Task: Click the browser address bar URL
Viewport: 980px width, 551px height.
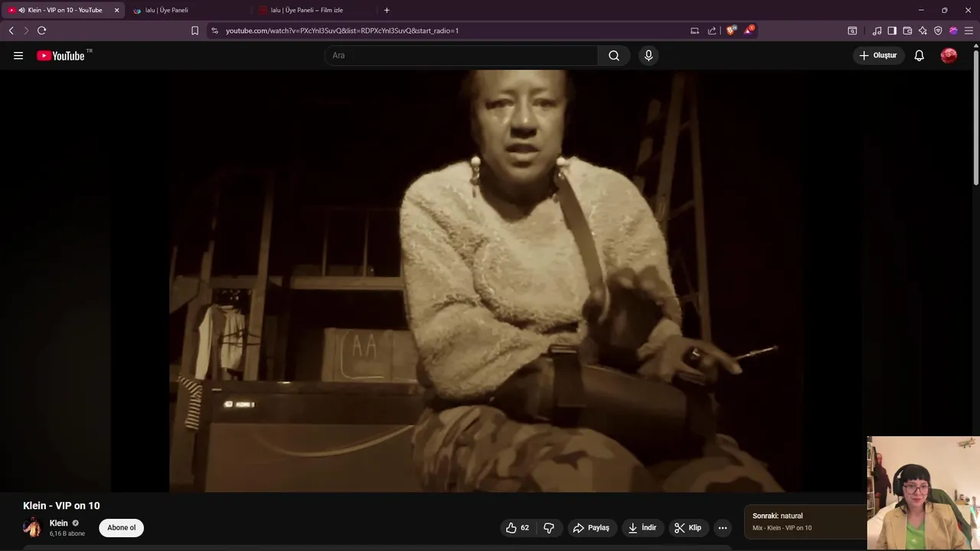Action: (x=342, y=31)
